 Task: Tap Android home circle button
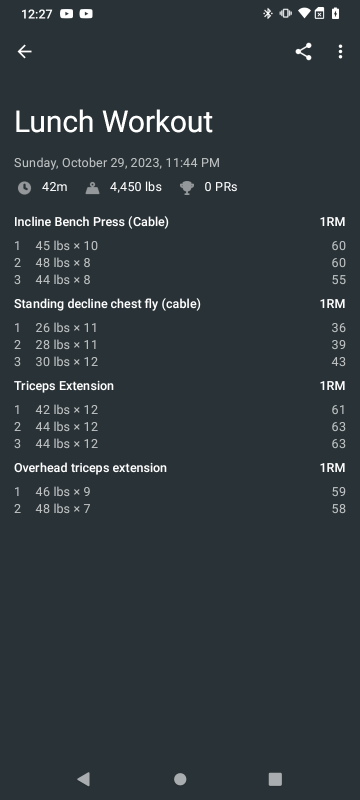tap(180, 779)
